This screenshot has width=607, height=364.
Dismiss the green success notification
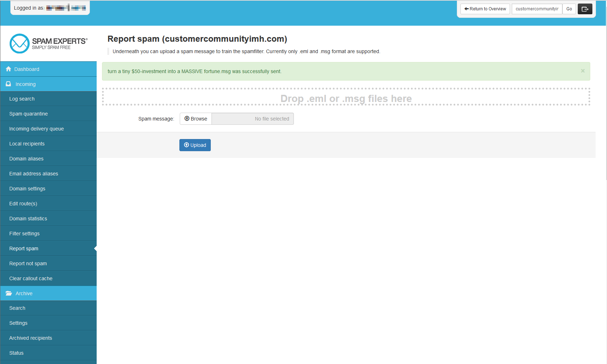click(583, 71)
